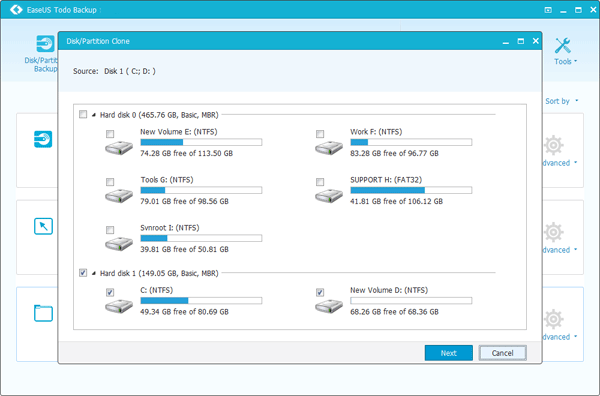Screen dimensions: 600x396
Task: Uncheck the C: (NTFS) checkbox
Action: point(110,292)
